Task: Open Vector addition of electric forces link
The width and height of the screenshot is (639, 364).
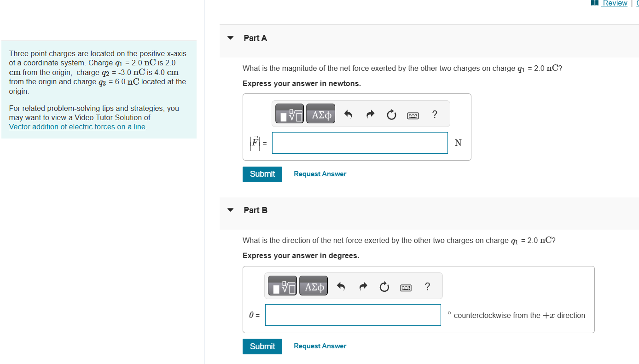Action: click(77, 127)
